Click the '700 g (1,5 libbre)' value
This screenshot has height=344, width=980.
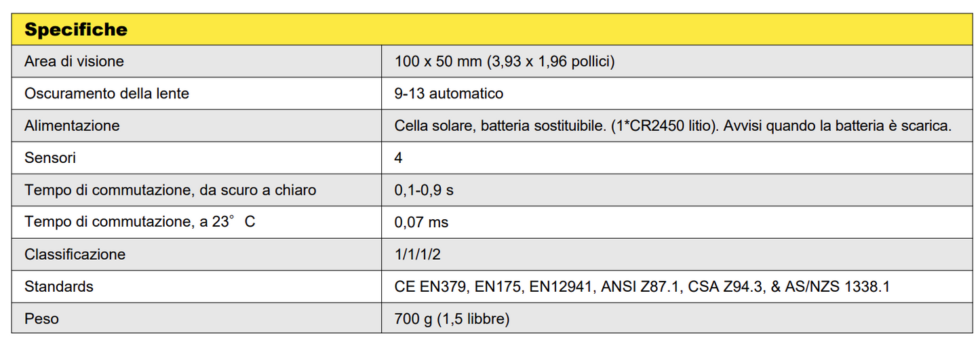tap(452, 318)
